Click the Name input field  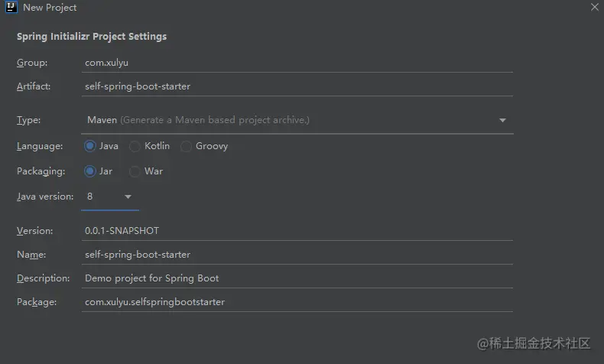click(x=298, y=254)
